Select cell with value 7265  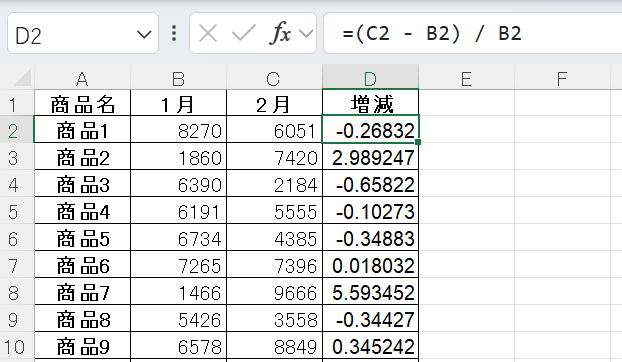[x=179, y=264]
